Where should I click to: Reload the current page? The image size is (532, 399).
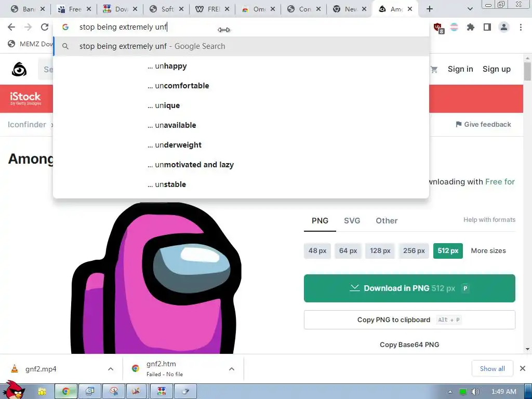click(45, 27)
